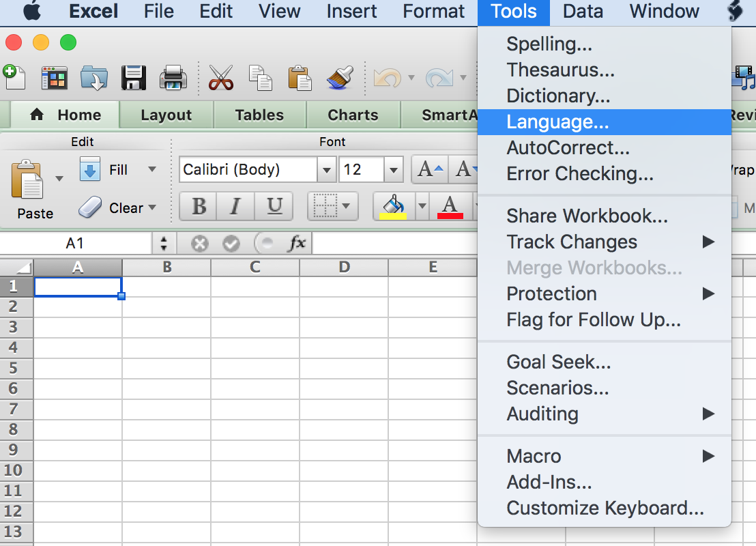Select Language... in the Tools menu

pyautogui.click(x=604, y=122)
